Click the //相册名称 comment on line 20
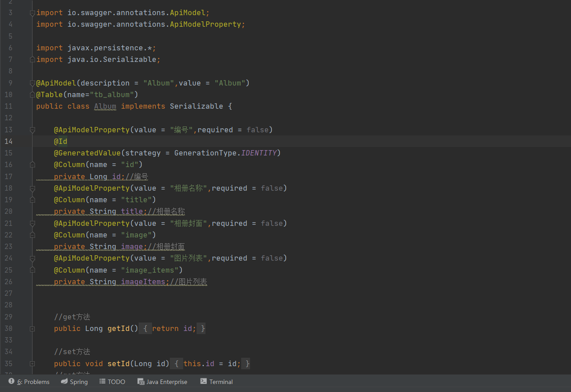 pos(166,211)
